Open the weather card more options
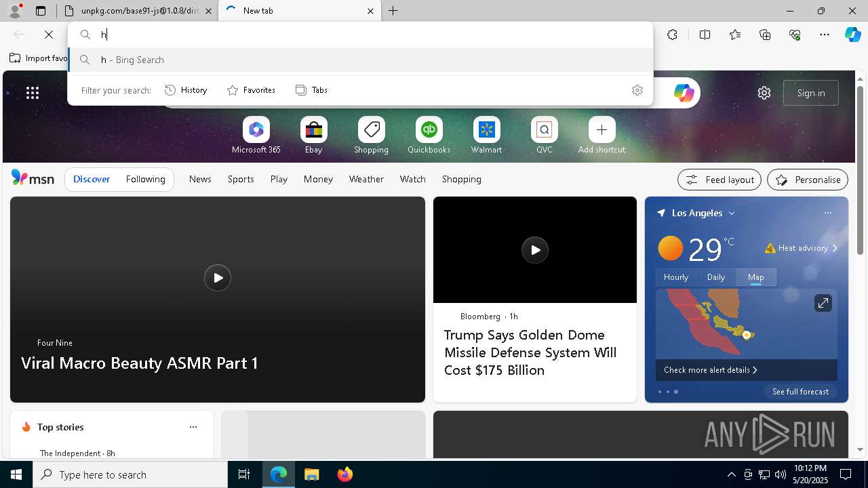868x488 pixels. pyautogui.click(x=827, y=213)
